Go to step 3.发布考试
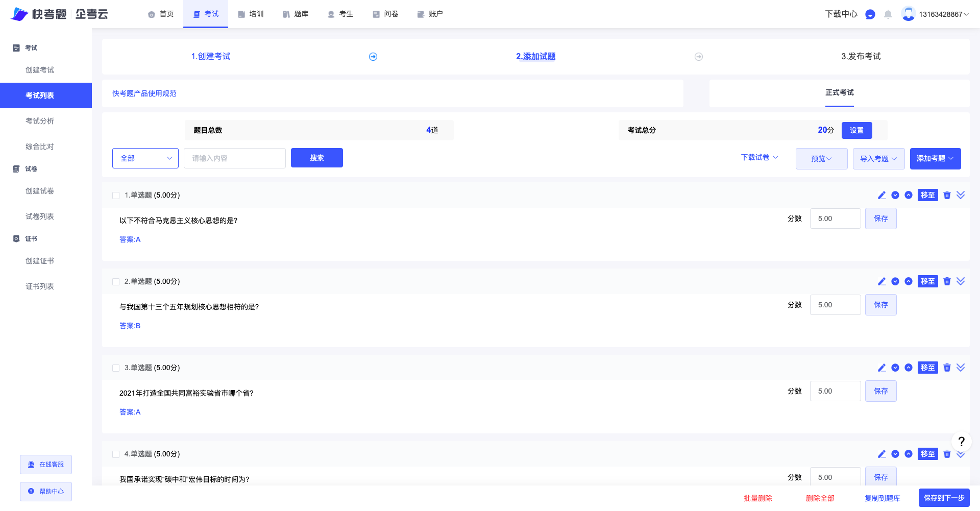This screenshot has height=511, width=980. [x=861, y=56]
